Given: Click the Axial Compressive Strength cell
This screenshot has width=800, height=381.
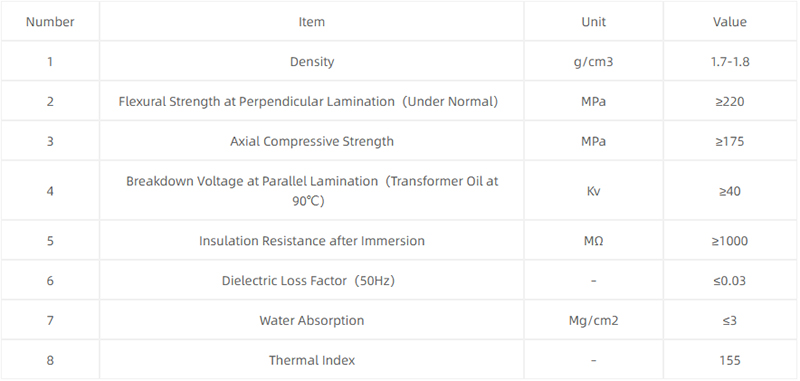Looking at the screenshot, I should click(x=311, y=141).
